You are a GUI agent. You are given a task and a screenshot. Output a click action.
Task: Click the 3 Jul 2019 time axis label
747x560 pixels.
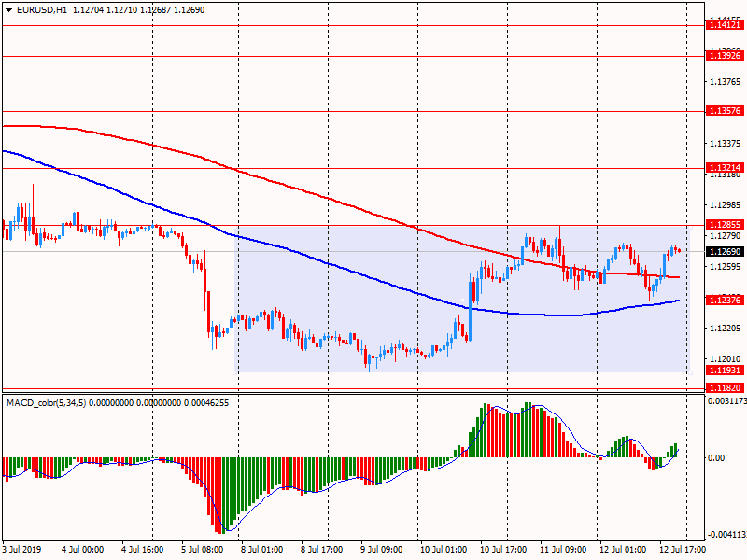(21, 549)
